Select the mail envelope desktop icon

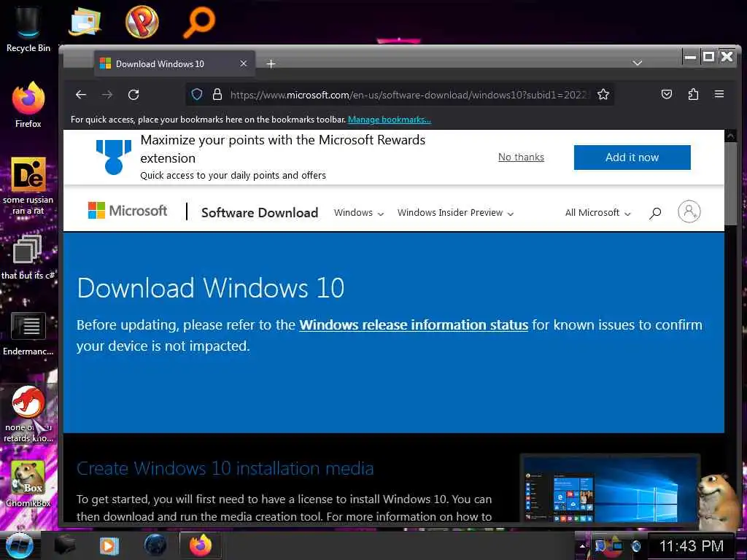[85, 21]
